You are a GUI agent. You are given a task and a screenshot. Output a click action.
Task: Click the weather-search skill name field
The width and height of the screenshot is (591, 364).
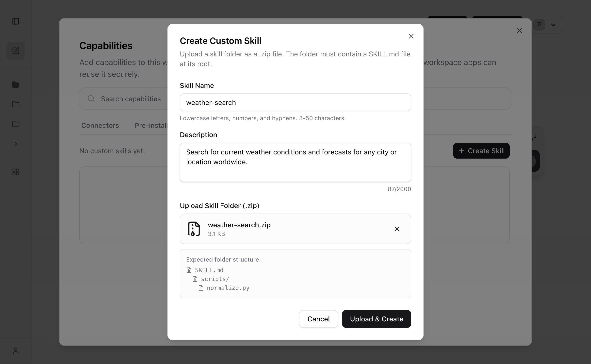coord(295,102)
